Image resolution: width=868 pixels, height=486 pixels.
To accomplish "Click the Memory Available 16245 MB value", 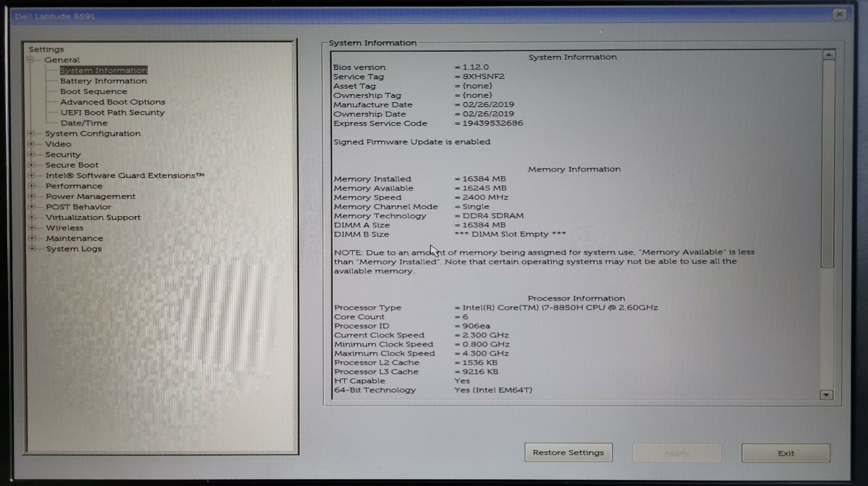I will 484,188.
